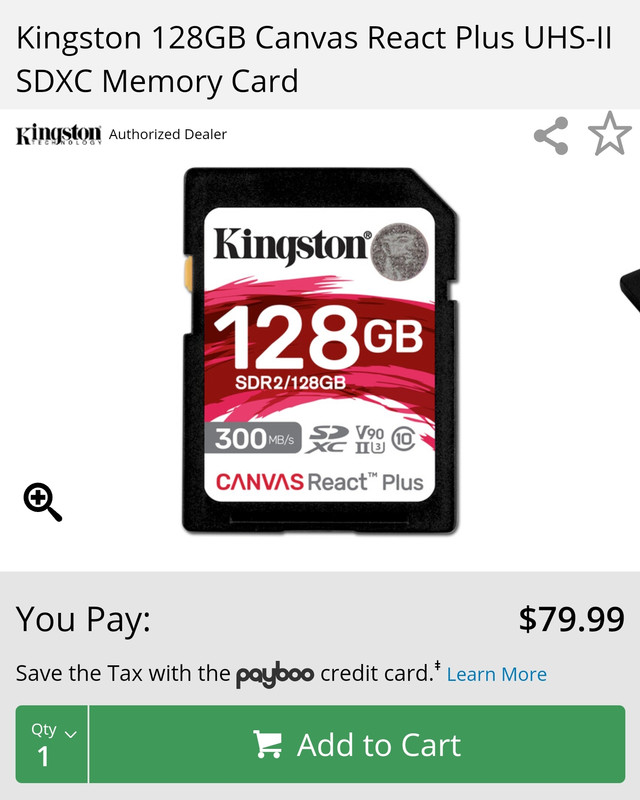Click the shopping cart icon

(x=268, y=744)
